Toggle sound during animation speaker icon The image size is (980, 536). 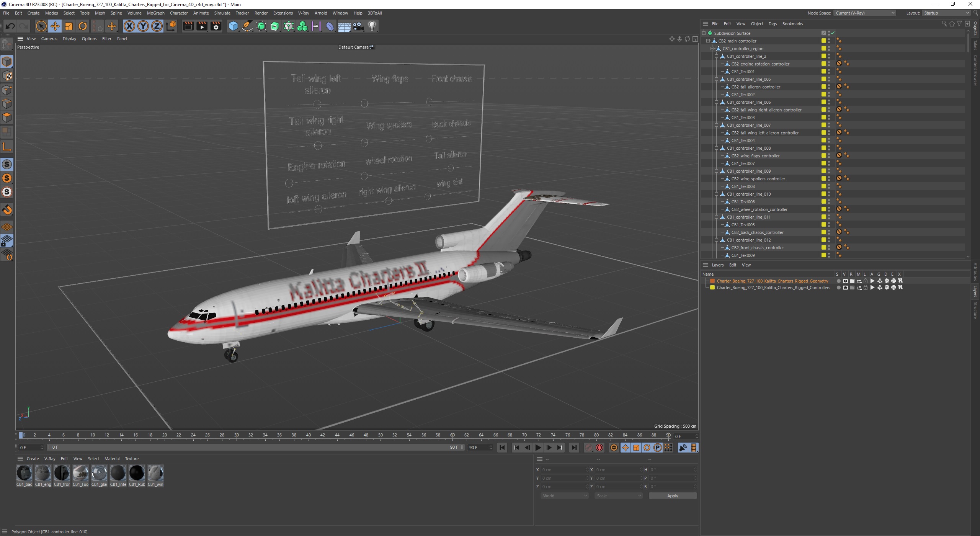point(683,448)
